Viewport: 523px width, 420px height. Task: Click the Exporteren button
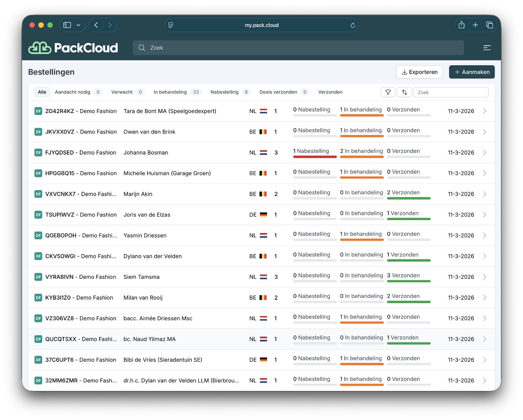(419, 72)
